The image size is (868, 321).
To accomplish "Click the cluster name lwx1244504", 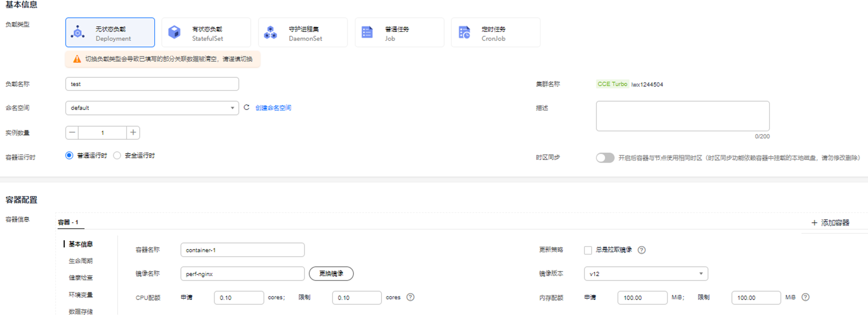I will (x=647, y=85).
